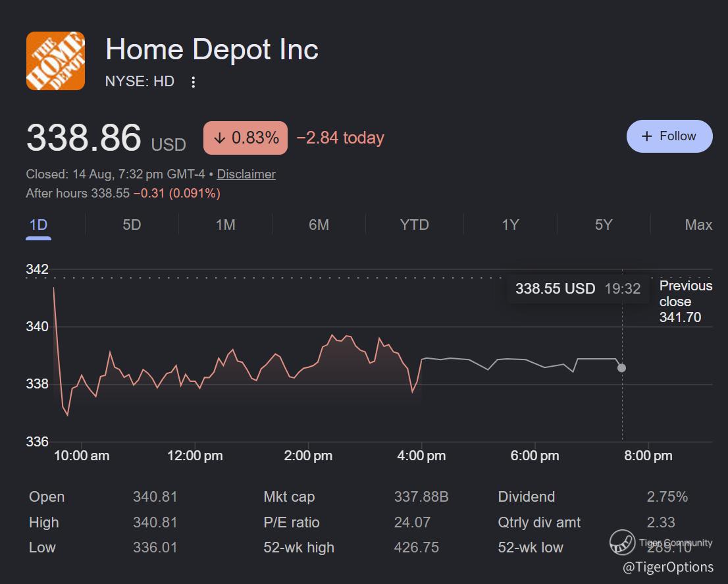Click the Low value 336.01
This screenshot has height=584, width=728.
[x=155, y=547]
